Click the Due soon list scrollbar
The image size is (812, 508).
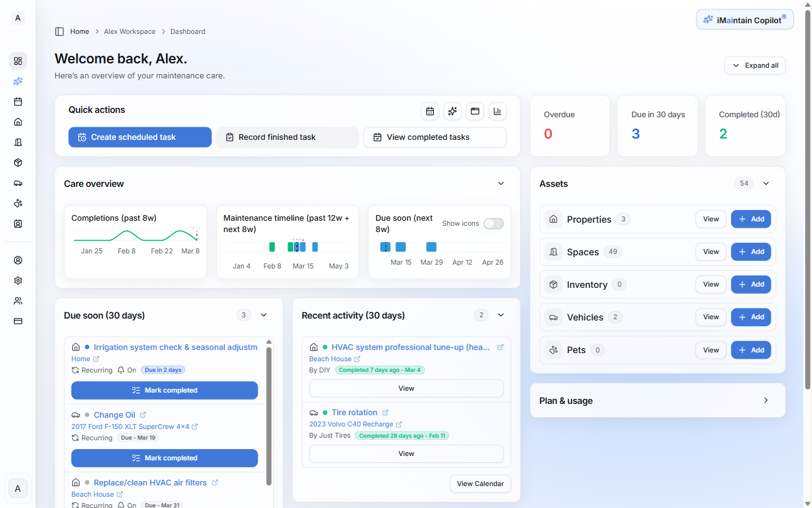pos(269,414)
